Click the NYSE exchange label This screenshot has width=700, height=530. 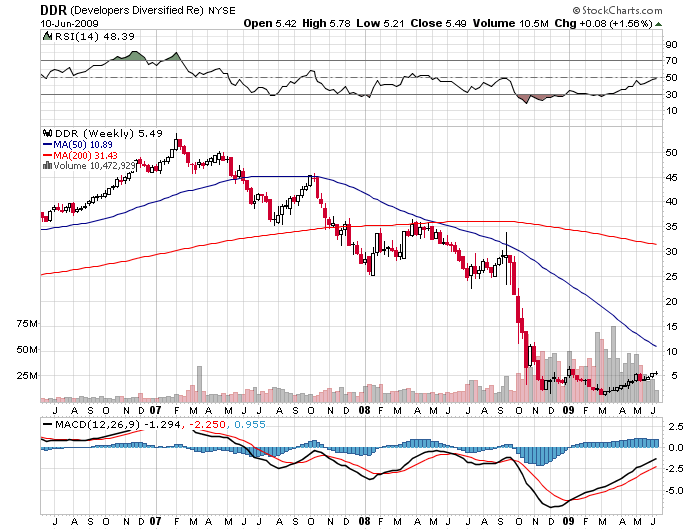click(222, 10)
